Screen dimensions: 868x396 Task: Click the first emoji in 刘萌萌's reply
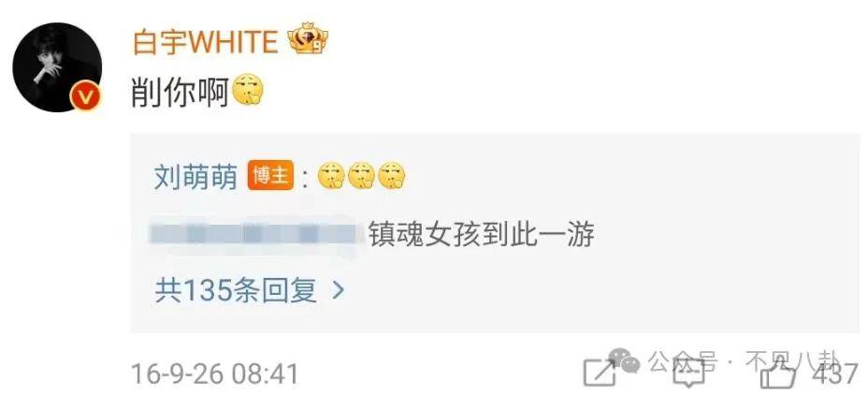pos(332,176)
